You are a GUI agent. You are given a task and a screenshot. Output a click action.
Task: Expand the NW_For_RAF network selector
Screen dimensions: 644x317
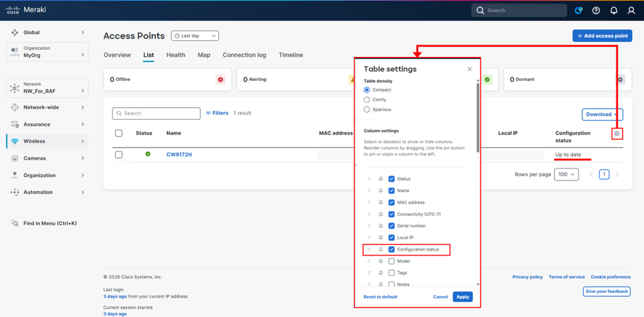[x=47, y=88]
